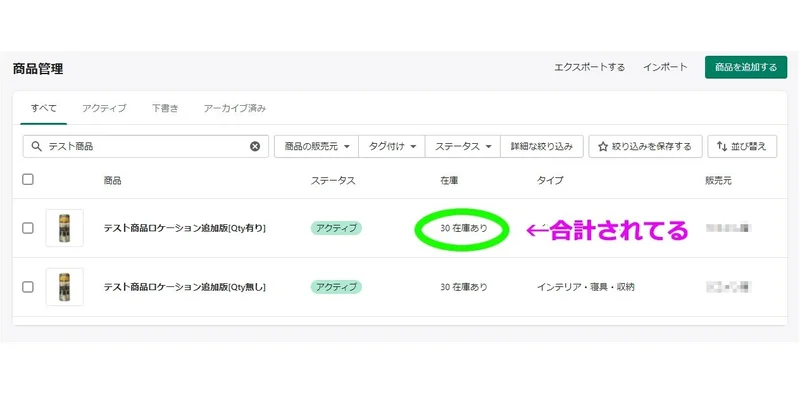Switch to the 下書き tab
Screen dimensions: 800x394
point(165,108)
